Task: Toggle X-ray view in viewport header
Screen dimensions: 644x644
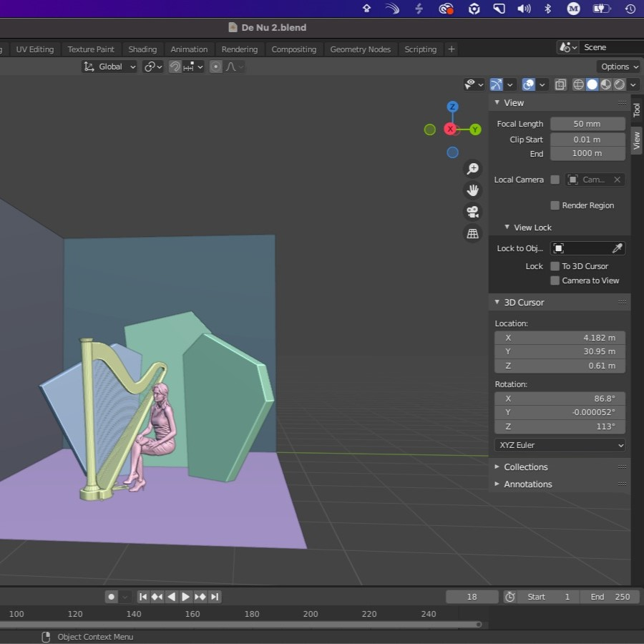Action: click(560, 84)
